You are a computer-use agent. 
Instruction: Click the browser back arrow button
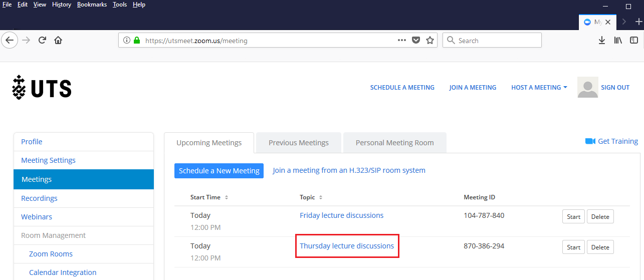tap(10, 40)
